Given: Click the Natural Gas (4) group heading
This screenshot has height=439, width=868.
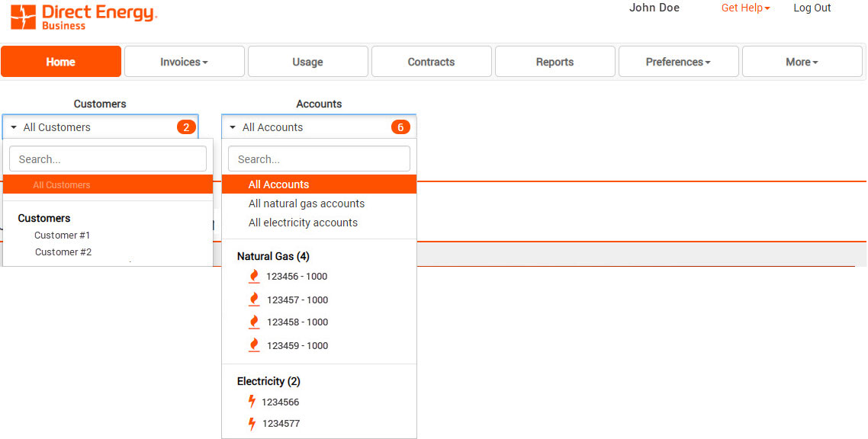Looking at the screenshot, I should (x=274, y=257).
